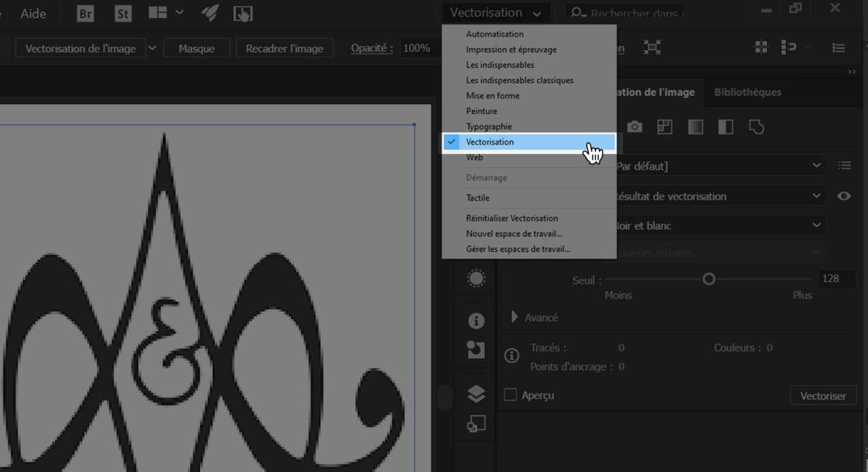Click the fit-to-screen icon in top bar
Screen dimensions: 868x472
click(x=651, y=47)
